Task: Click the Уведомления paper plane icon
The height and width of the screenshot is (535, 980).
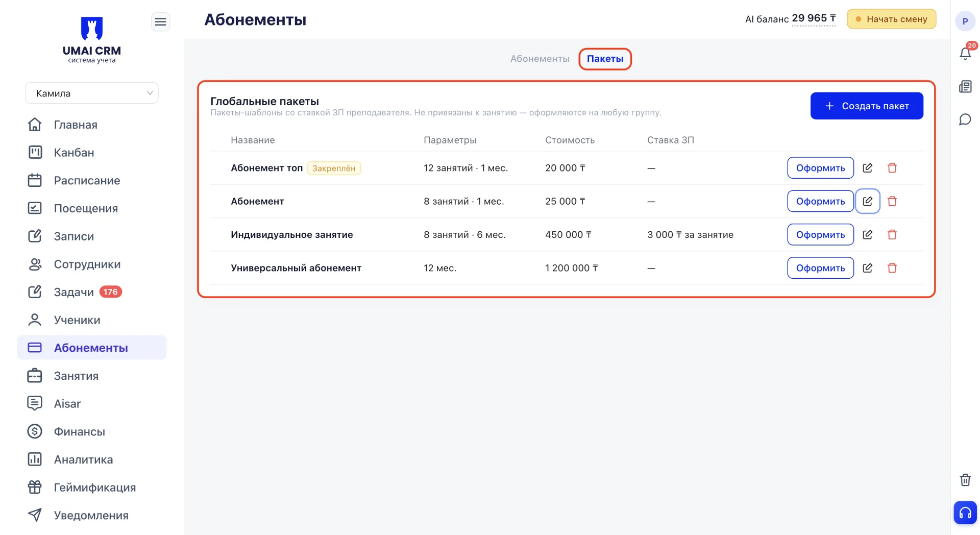Action: pos(35,515)
